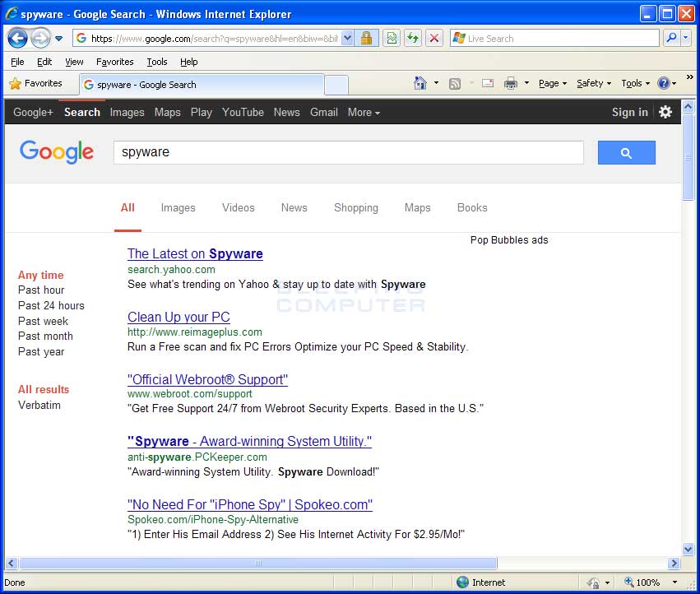The image size is (700, 594).
Task: Open the Live Search options dropdown
Action: [686, 39]
